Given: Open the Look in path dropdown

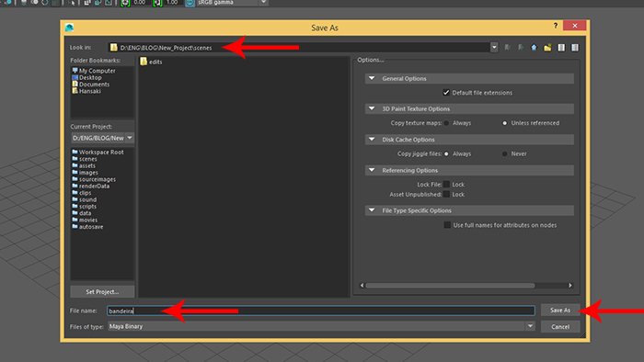Looking at the screenshot, I should pyautogui.click(x=494, y=48).
